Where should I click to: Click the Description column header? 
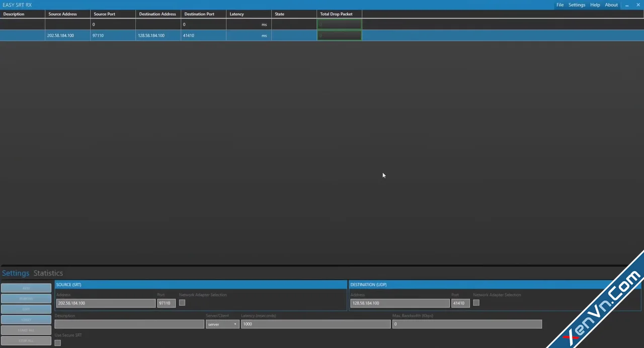click(x=23, y=14)
